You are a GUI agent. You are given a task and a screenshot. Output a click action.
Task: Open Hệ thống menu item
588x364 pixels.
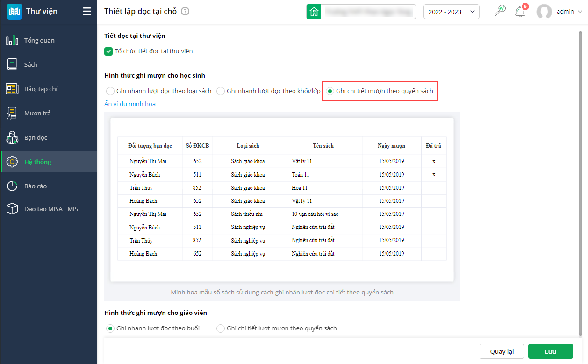[49, 162]
